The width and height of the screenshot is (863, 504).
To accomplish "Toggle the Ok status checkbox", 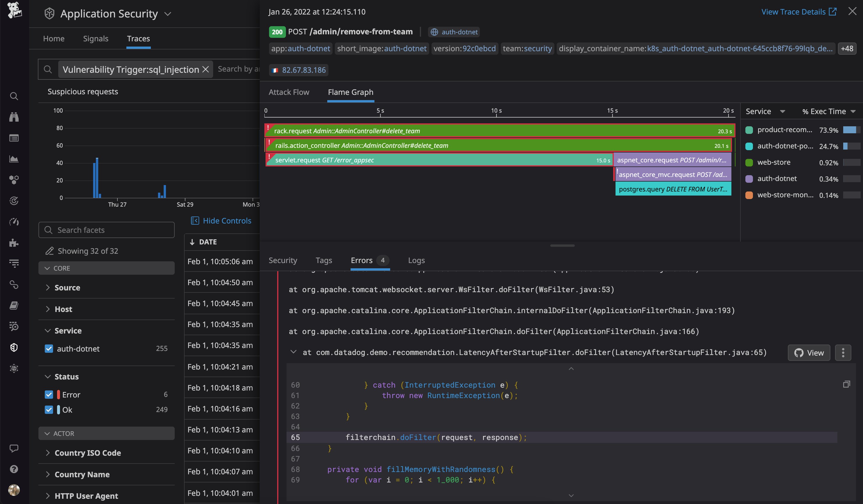I will [49, 409].
